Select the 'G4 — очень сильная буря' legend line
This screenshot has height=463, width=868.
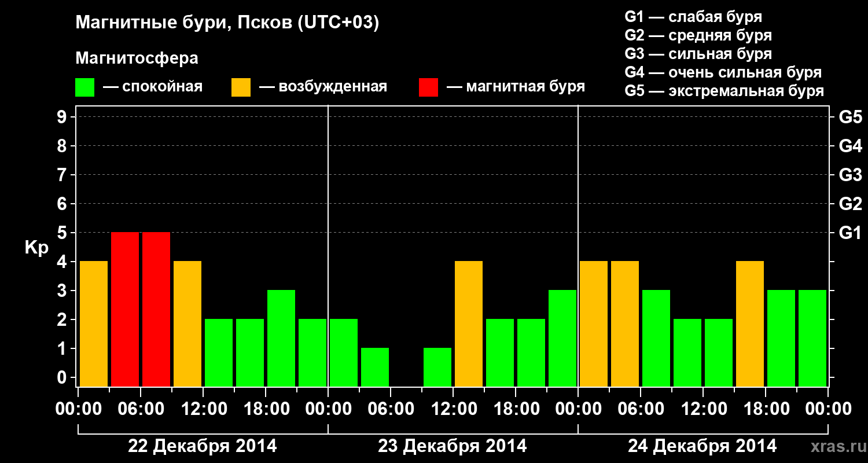tap(723, 72)
